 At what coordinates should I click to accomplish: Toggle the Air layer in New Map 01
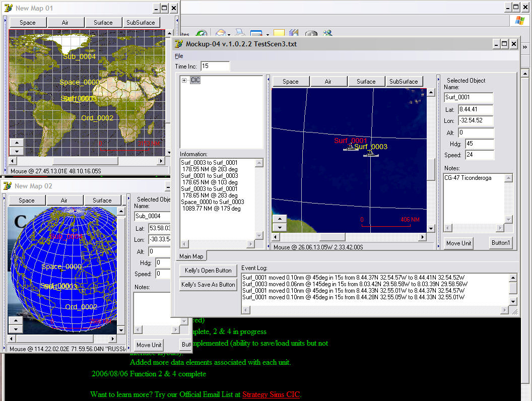[x=65, y=23]
